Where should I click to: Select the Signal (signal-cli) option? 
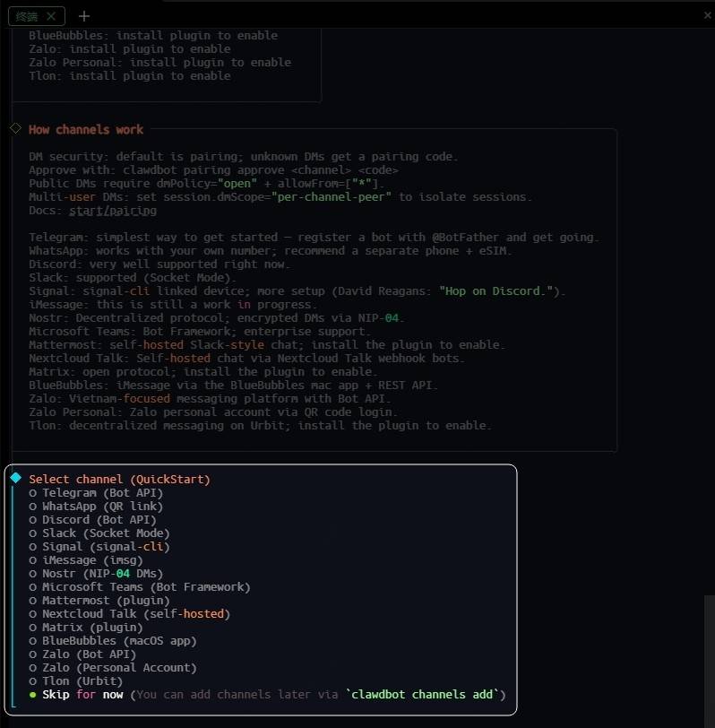[99, 547]
